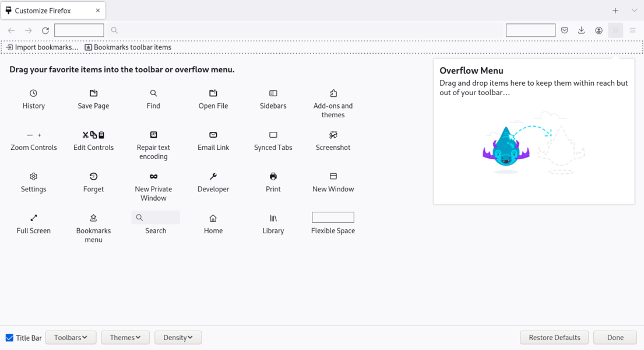Screen dimensions: 644x350
Task: Click the Restore Defaults button
Action: tap(554, 337)
